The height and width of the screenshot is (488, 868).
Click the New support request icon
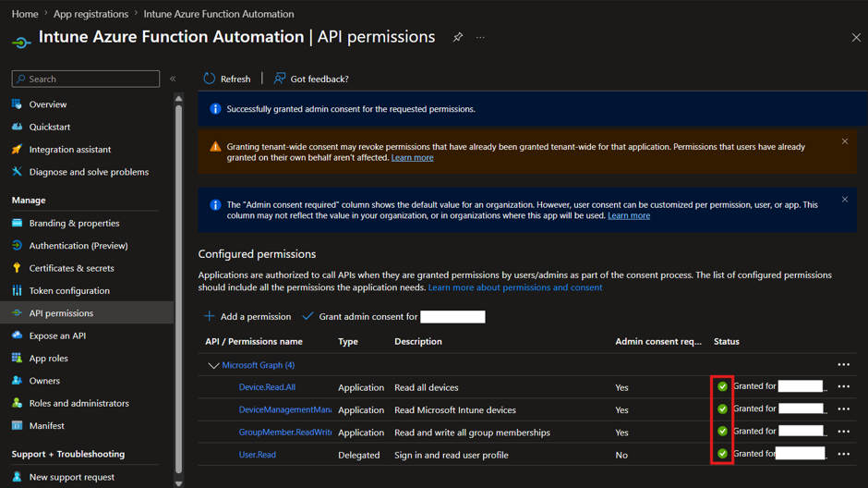[x=18, y=477]
